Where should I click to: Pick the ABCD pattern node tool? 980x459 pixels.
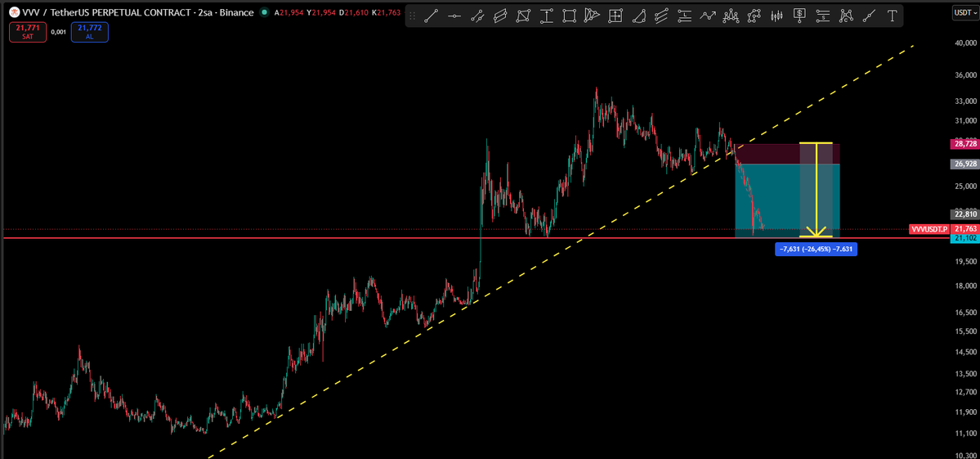pos(846,16)
